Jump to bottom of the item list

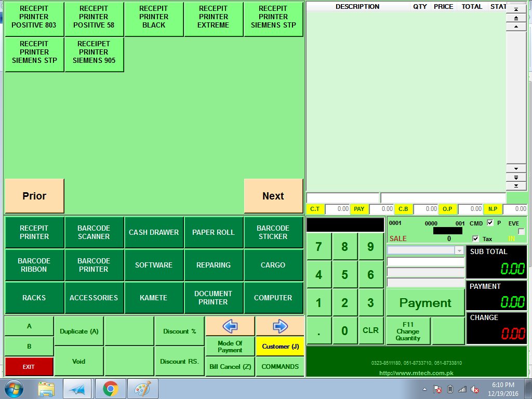[516, 185]
